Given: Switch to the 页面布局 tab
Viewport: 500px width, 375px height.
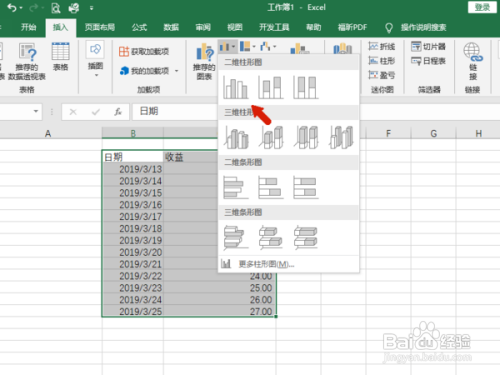Looking at the screenshot, I should tap(100, 27).
